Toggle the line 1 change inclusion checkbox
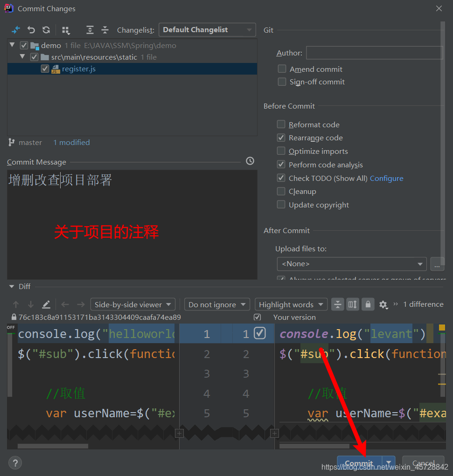Image resolution: width=453 pixels, height=476 pixels. 260,333
